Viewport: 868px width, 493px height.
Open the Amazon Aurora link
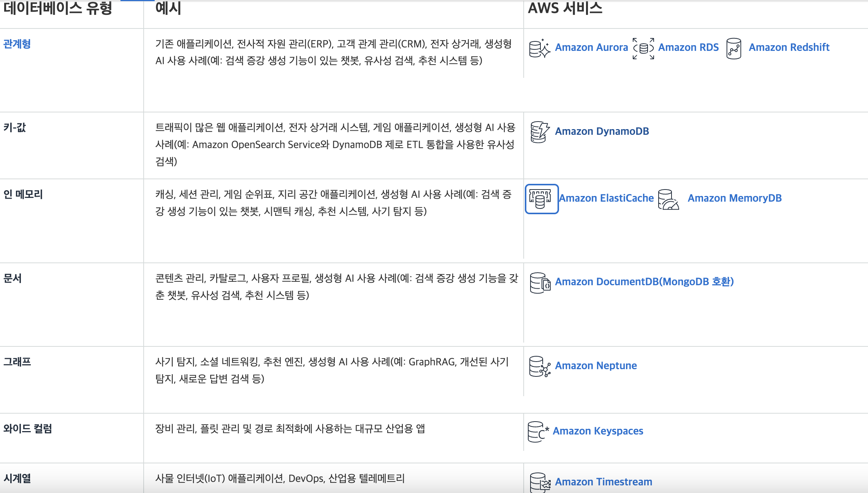pos(591,47)
